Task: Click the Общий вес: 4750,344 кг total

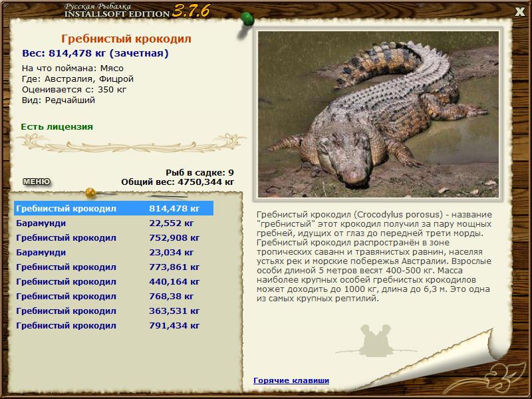Action: (178, 182)
